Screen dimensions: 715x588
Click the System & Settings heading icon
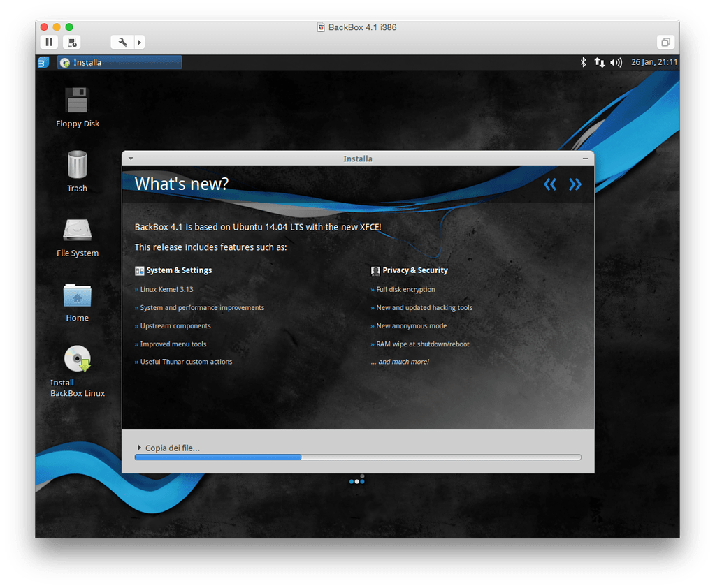coord(140,270)
